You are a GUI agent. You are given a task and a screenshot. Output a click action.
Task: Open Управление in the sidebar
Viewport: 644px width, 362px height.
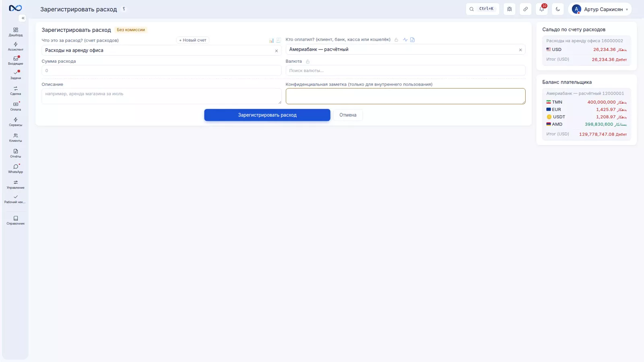pos(15,185)
